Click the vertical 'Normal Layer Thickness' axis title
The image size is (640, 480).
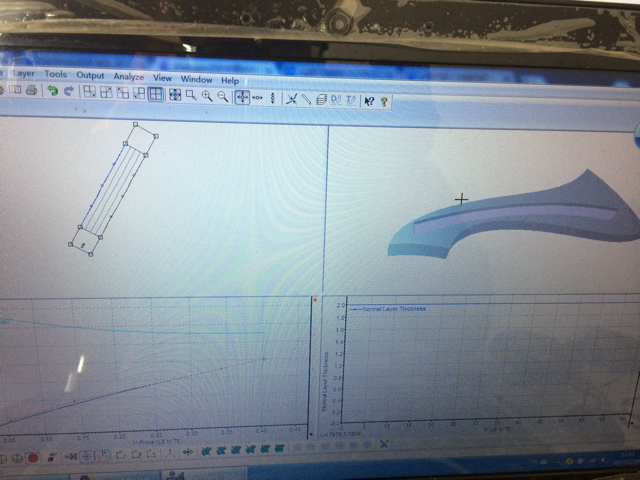point(326,381)
